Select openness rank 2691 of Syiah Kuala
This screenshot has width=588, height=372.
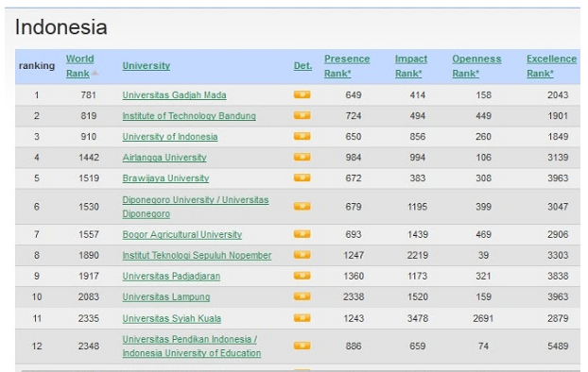(x=483, y=318)
